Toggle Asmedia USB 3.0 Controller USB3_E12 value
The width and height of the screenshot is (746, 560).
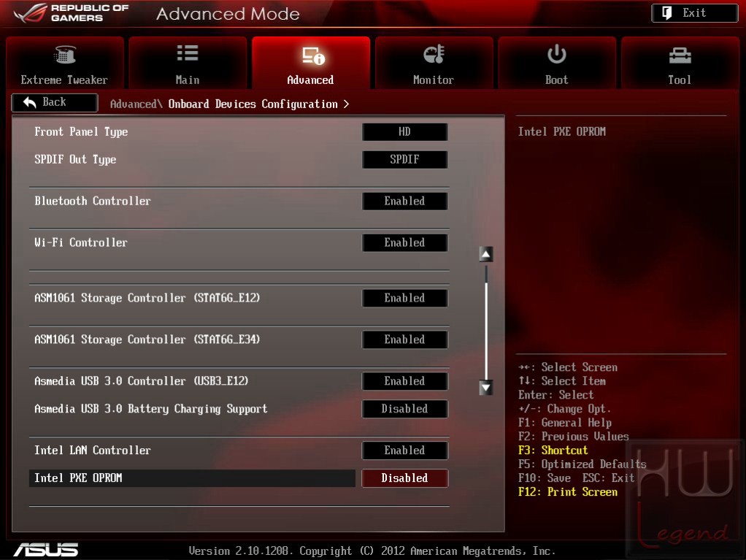pos(404,381)
